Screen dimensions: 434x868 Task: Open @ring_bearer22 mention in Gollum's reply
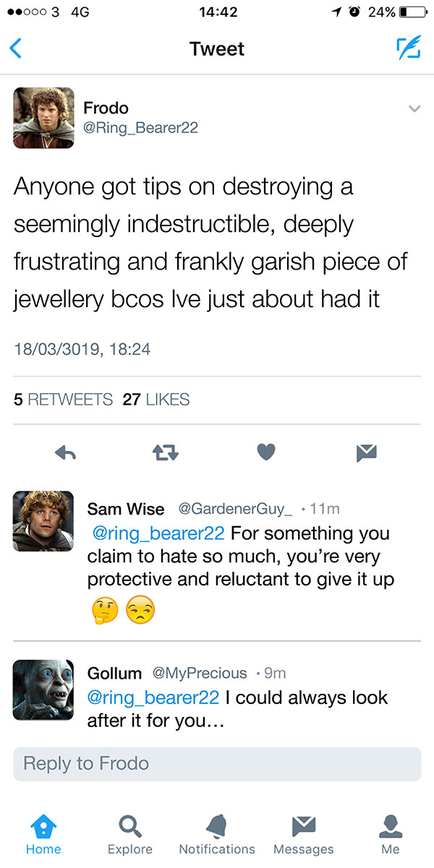coord(153,698)
